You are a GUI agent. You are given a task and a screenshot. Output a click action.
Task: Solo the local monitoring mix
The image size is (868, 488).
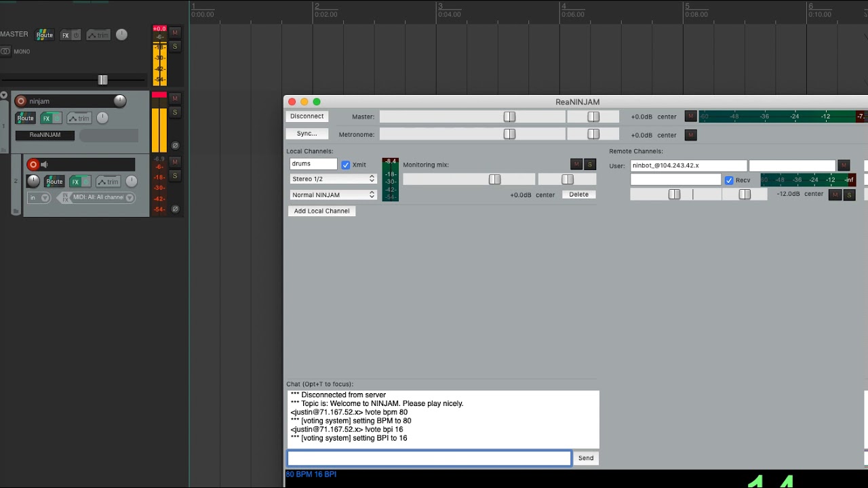click(589, 164)
